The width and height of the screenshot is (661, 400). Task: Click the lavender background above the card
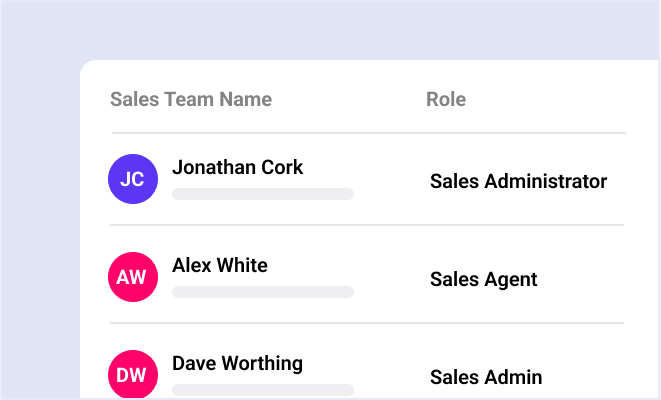click(330, 30)
